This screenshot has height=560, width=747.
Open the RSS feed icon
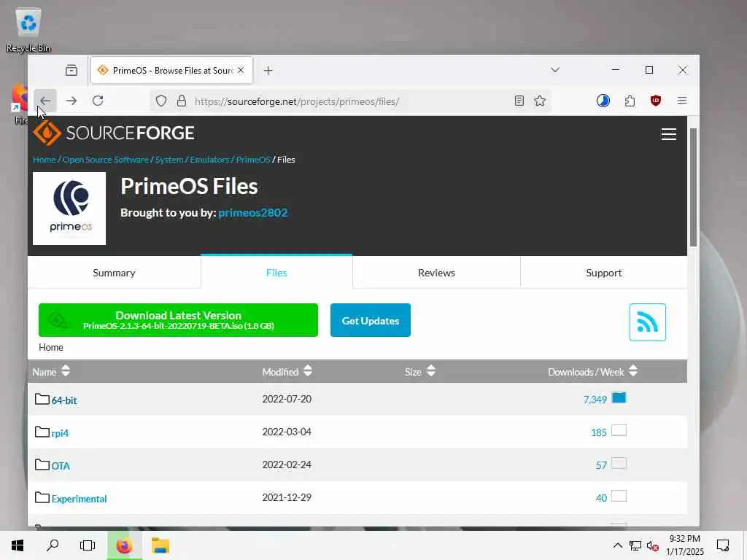pos(648,322)
